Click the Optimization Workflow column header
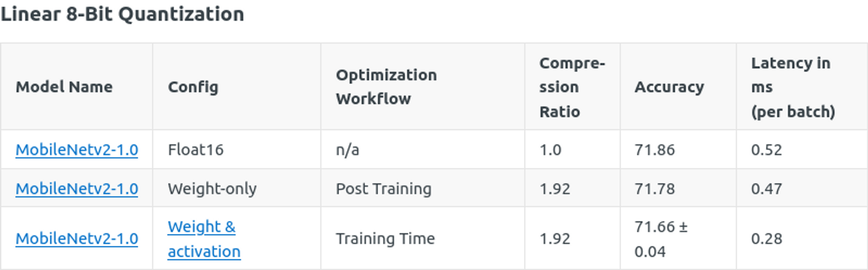The height and width of the screenshot is (270, 868). tap(386, 87)
